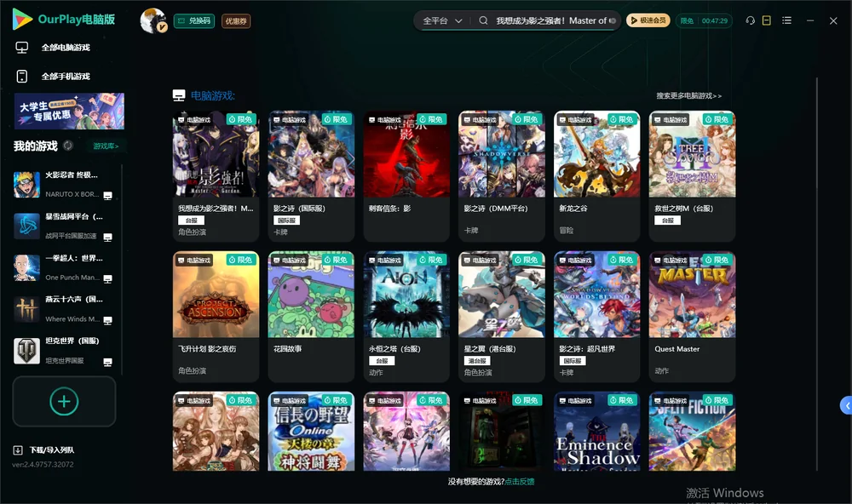Focus the game search input field
The image size is (852, 504).
point(550,20)
